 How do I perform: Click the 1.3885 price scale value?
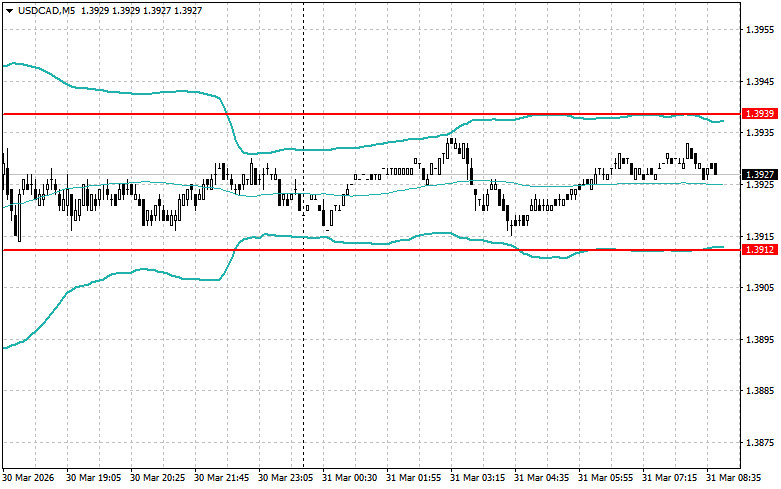coord(760,391)
